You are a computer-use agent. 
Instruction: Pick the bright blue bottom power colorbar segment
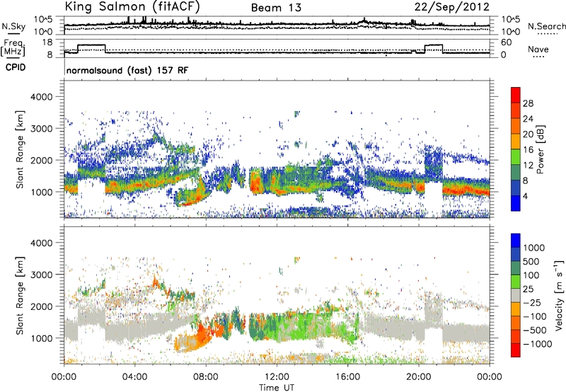click(x=516, y=204)
